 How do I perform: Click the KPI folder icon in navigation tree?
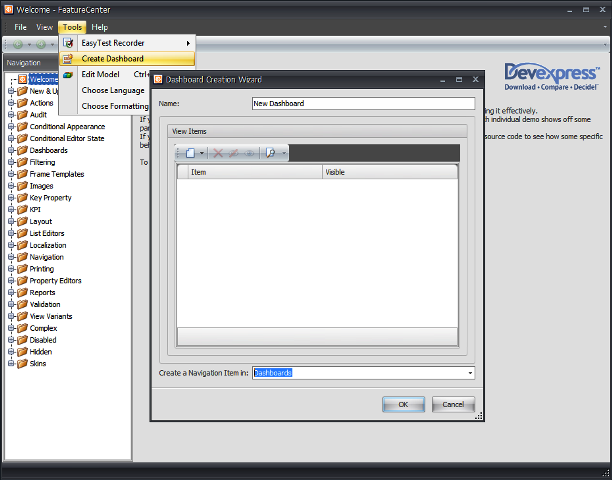pyautogui.click(x=23, y=210)
